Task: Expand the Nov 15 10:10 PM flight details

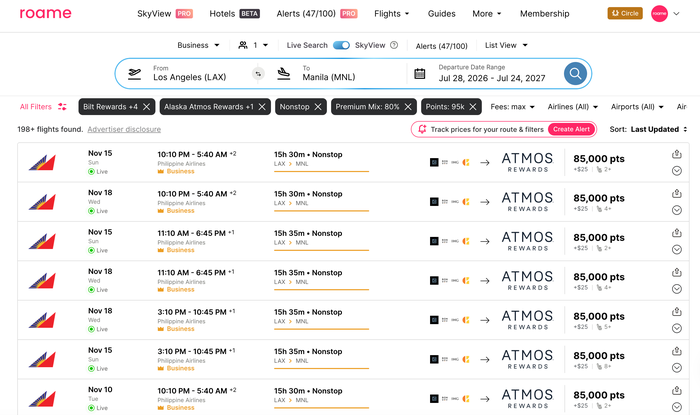Action: [677, 171]
